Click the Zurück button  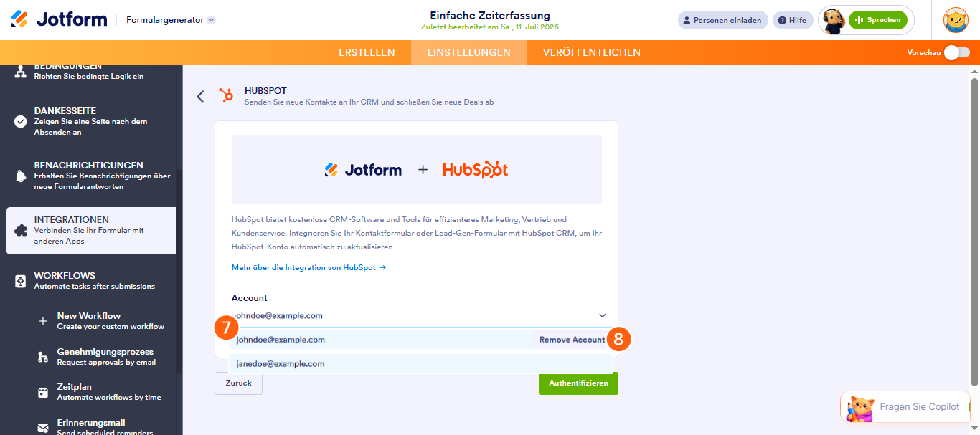click(x=238, y=383)
